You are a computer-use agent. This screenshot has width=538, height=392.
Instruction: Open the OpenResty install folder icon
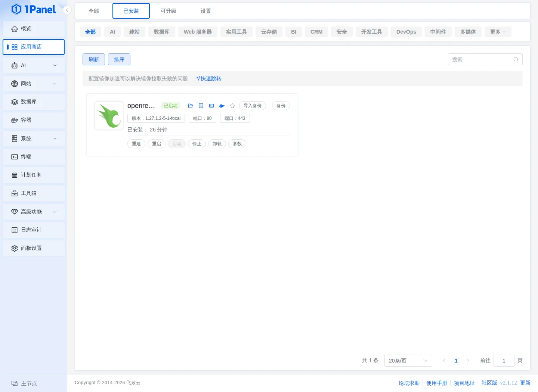[191, 106]
